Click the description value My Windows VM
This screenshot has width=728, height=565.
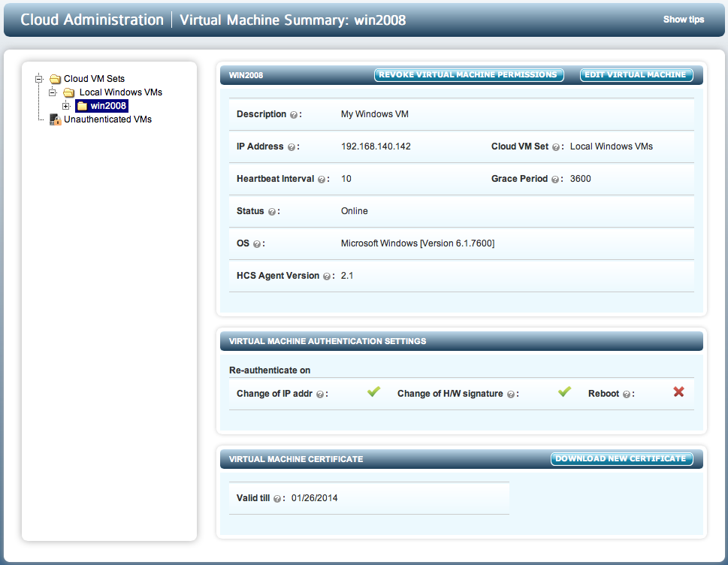pos(375,114)
